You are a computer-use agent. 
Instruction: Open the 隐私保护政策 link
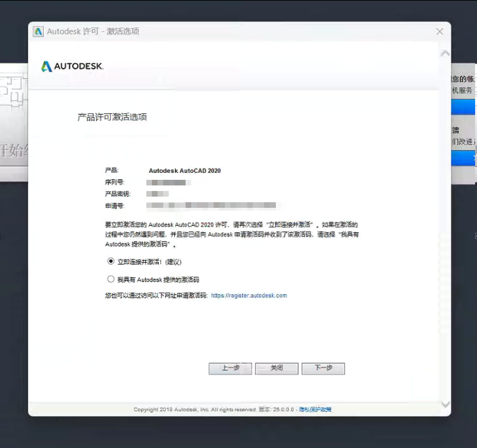tap(315, 409)
